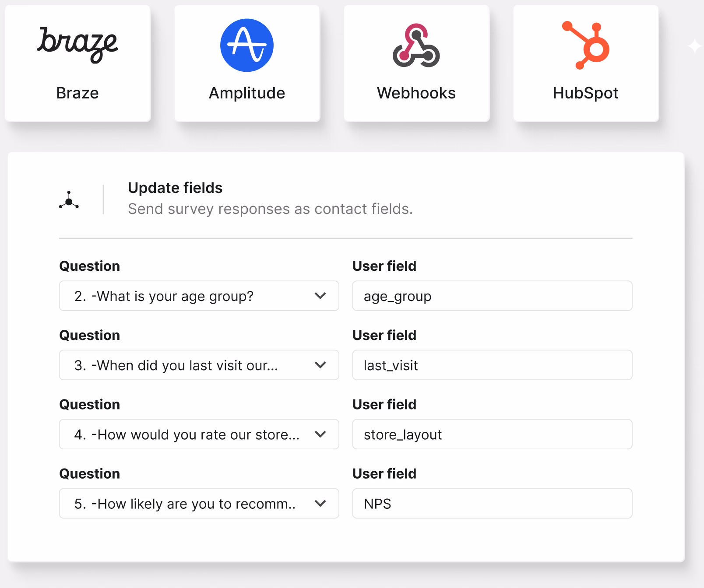Choose the Webhooks integration label
Screen dimensions: 704x588
click(x=416, y=93)
